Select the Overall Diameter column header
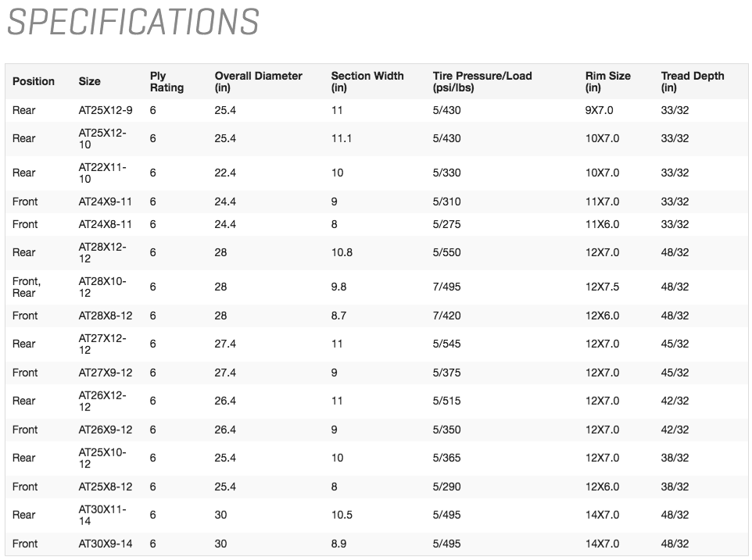Screen dimensions: 752x560 click(x=258, y=81)
